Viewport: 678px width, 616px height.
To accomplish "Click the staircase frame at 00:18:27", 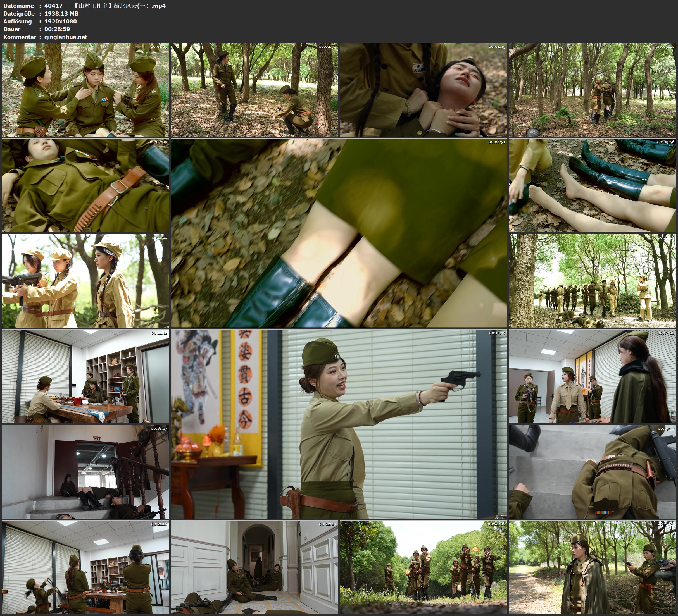I will pos(85,471).
